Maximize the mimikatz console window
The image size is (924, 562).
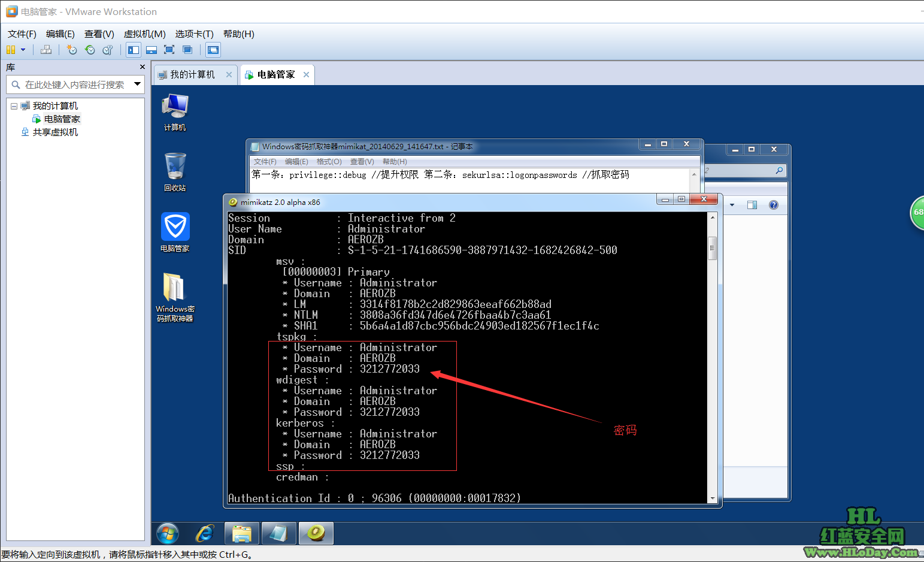pyautogui.click(x=681, y=199)
